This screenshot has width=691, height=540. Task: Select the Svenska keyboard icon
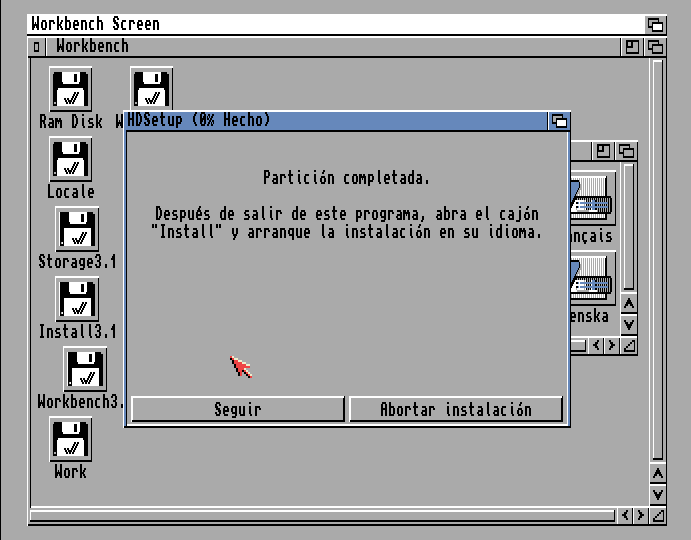[591, 280]
